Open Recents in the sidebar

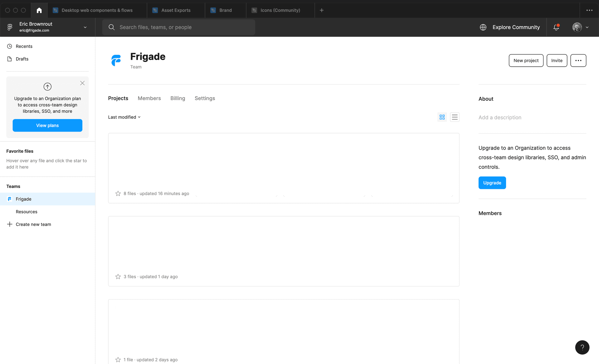(x=47, y=46)
